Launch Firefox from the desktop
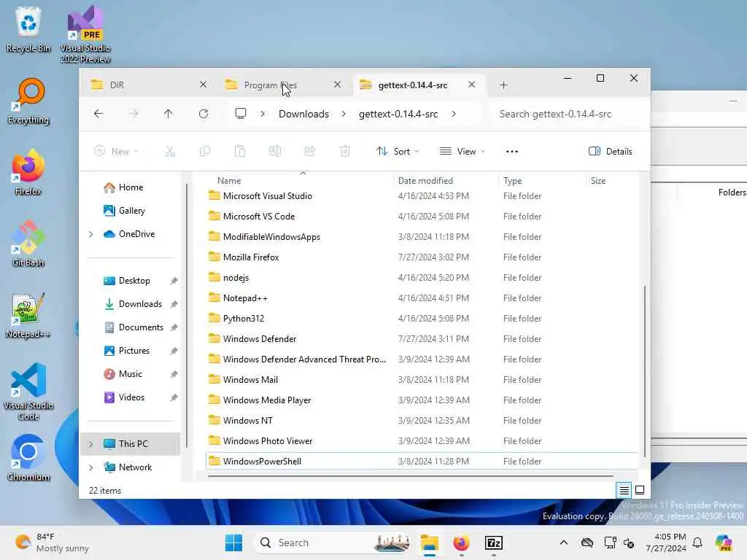This screenshot has height=560, width=747. click(28, 172)
